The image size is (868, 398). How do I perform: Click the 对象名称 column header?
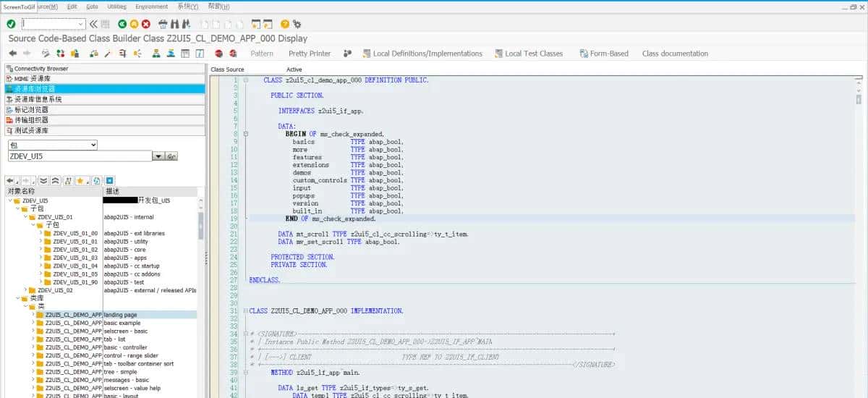pos(54,191)
